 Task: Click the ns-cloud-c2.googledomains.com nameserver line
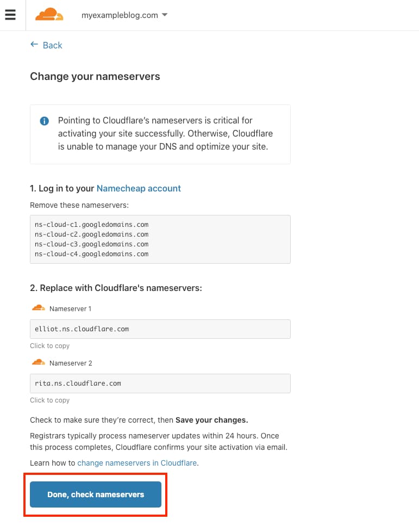(x=91, y=234)
